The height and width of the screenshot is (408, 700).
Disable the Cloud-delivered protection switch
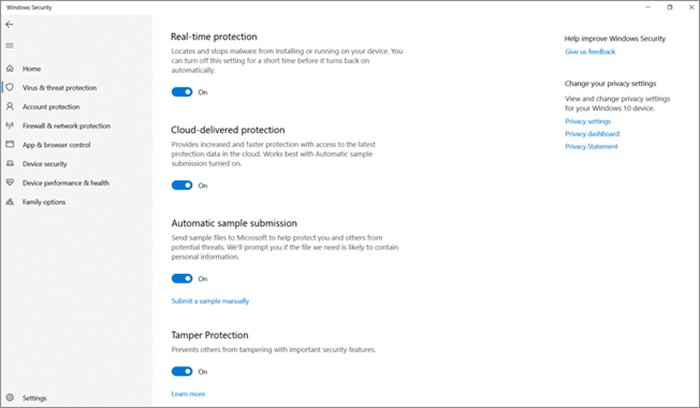click(x=181, y=185)
